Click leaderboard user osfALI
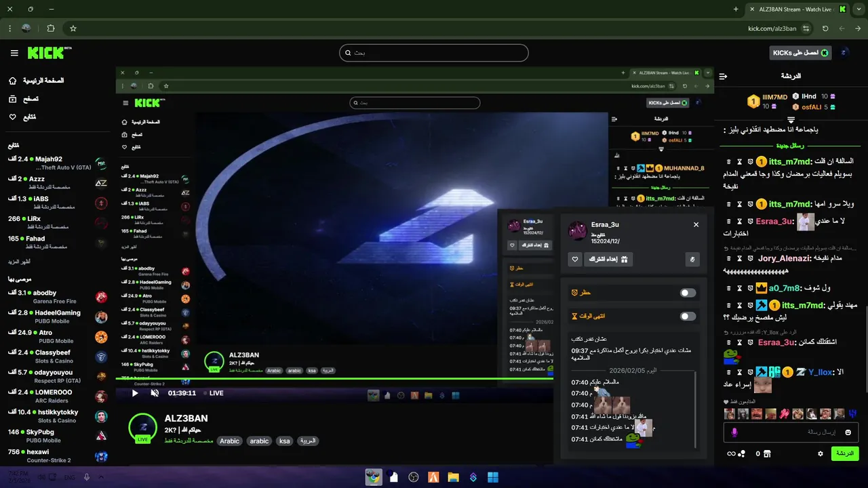This screenshot has width=868, height=488. tap(812, 107)
